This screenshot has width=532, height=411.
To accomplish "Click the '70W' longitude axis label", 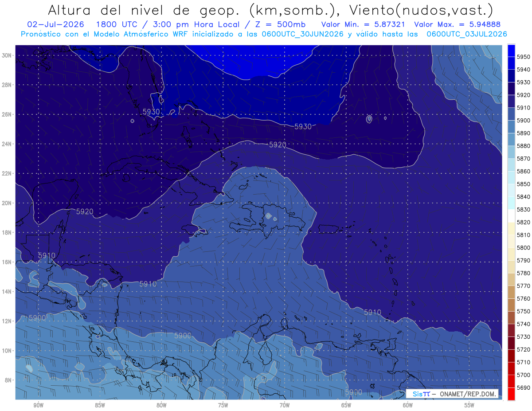I will pyautogui.click(x=285, y=405).
